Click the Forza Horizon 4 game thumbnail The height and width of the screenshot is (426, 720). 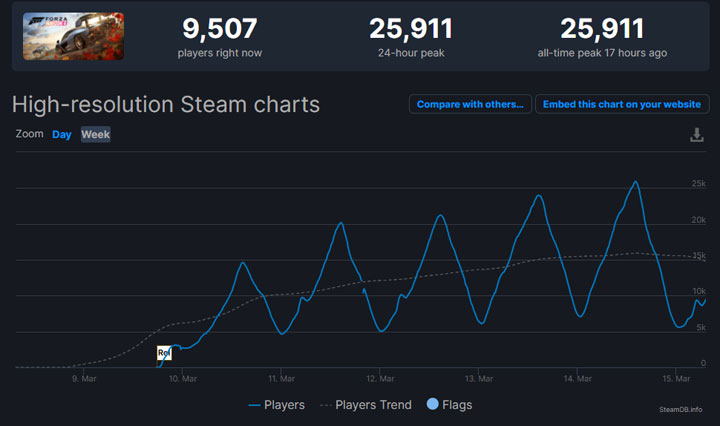73,36
